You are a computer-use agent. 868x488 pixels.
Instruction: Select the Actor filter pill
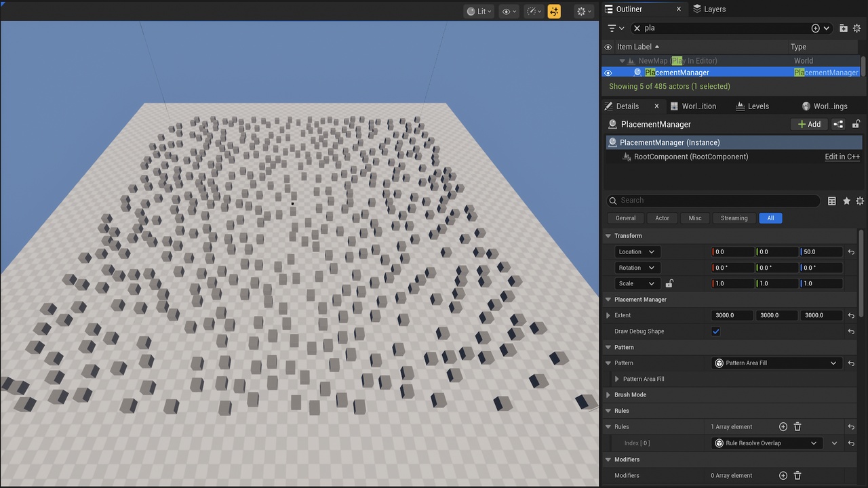[x=662, y=218]
